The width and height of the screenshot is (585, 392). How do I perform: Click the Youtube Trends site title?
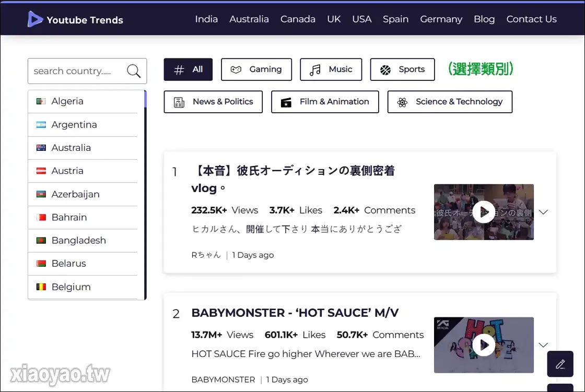point(85,20)
